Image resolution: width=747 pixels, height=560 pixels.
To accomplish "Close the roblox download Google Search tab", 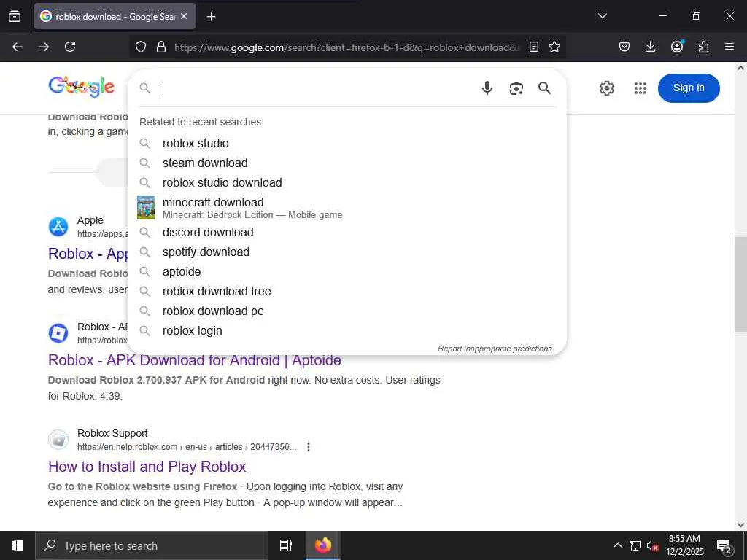I will click(184, 16).
